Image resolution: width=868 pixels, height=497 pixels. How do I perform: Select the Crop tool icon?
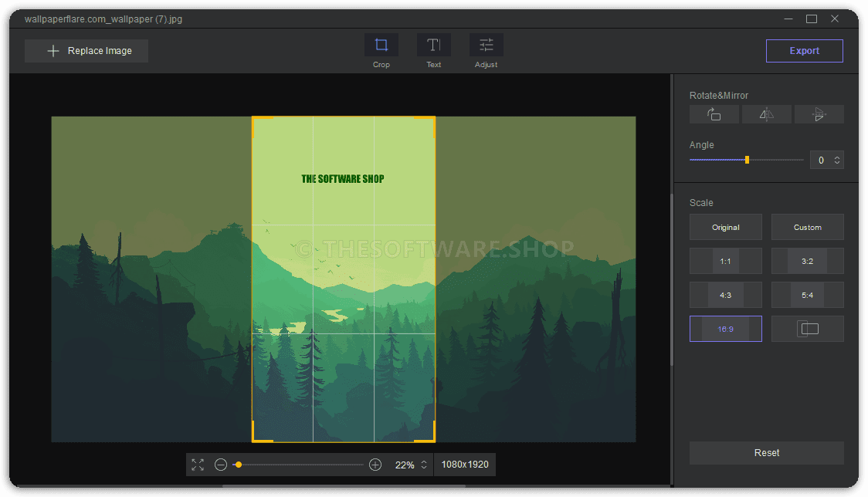pos(381,45)
